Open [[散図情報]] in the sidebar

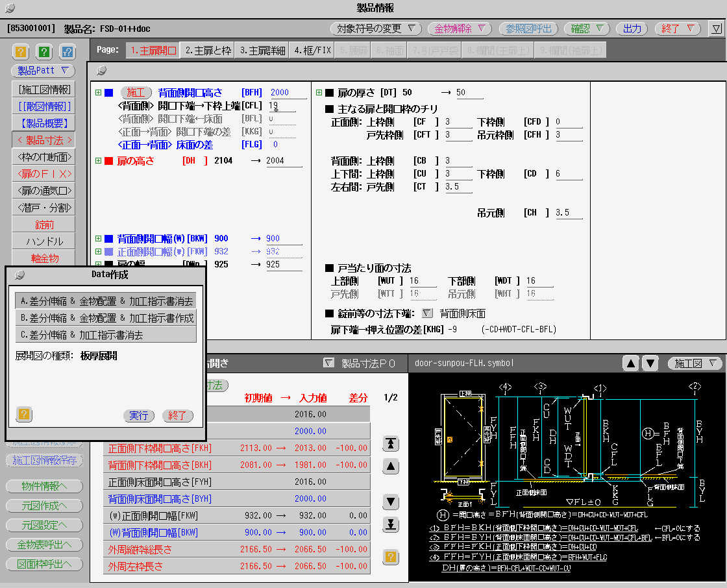(45, 106)
